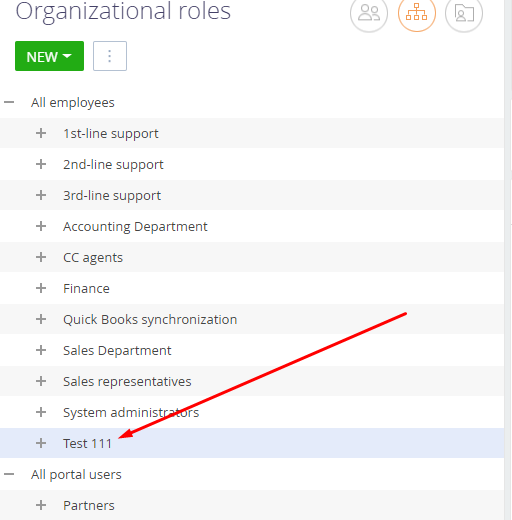Collapse the All employees group
The width and height of the screenshot is (512, 520).
(x=9, y=102)
